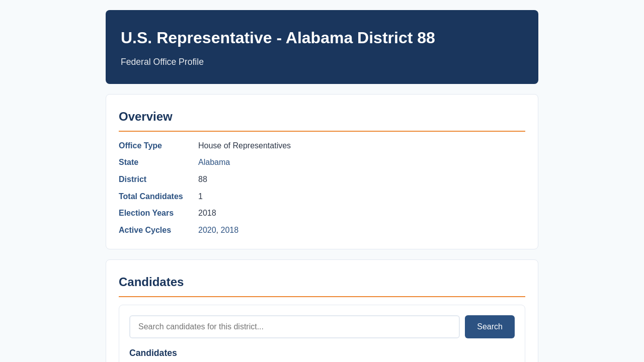
Task: Click the Candidates subheading below the search box
Action: [x=153, y=353]
